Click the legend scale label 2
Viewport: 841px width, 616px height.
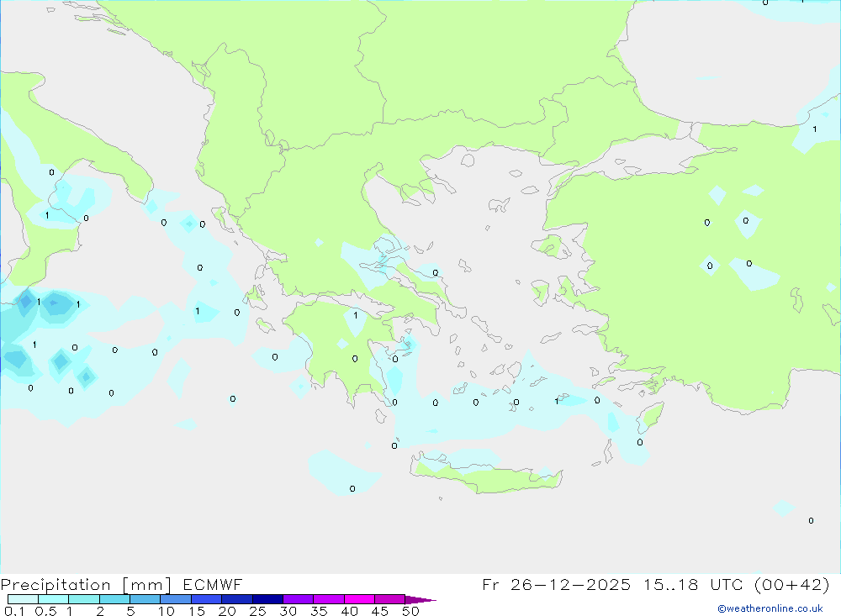pos(100,611)
